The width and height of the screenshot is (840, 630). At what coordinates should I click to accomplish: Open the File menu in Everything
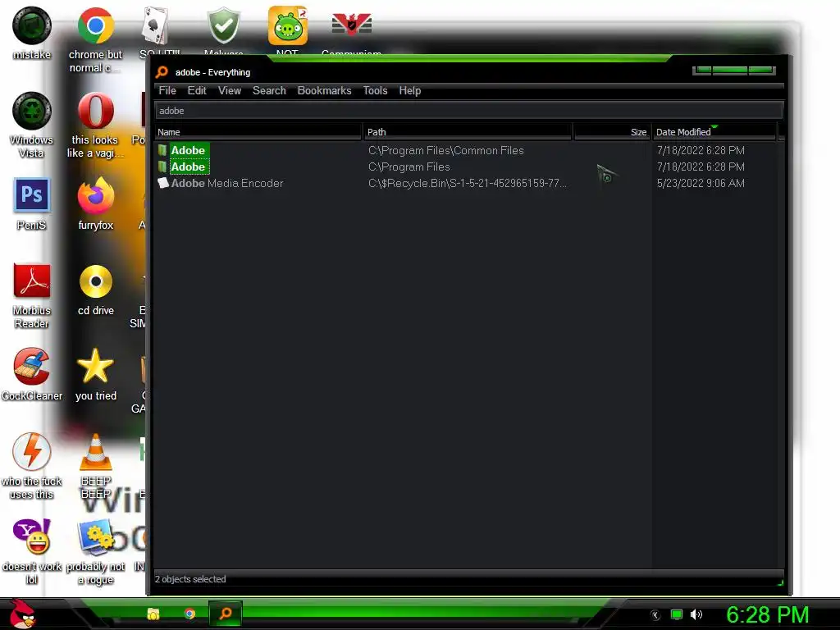click(167, 90)
